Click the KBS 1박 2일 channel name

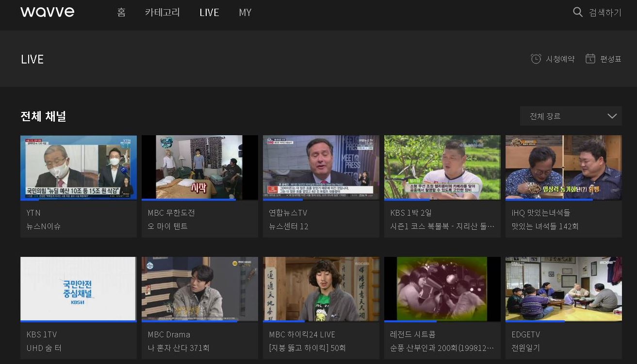click(411, 213)
